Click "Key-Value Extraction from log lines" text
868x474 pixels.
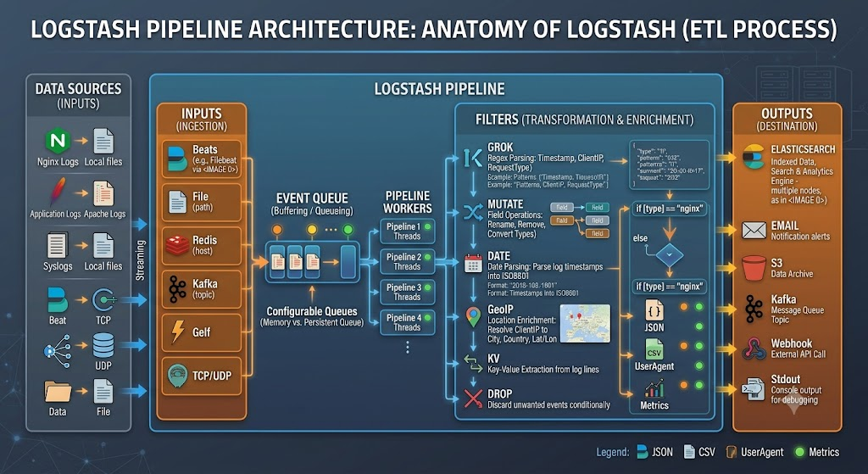543,370
